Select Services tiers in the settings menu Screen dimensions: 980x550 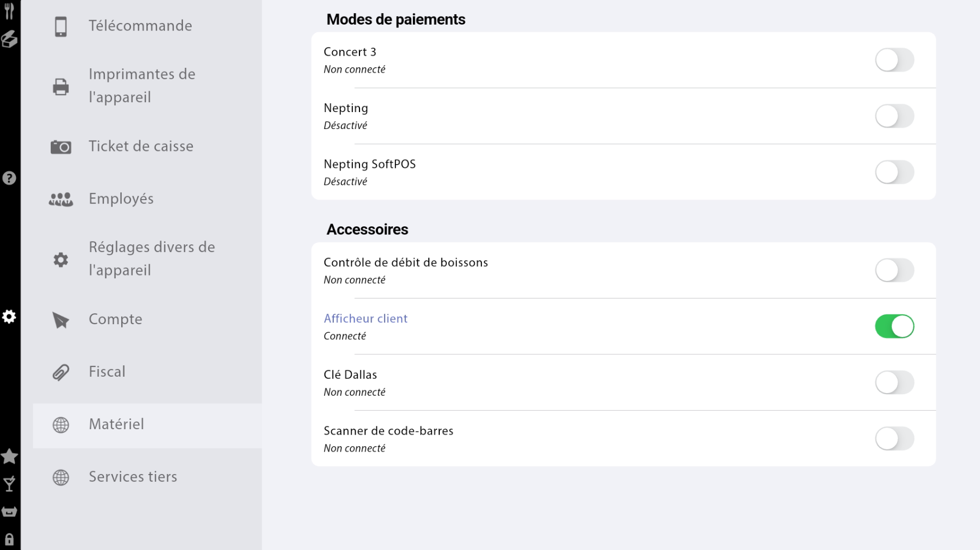point(133,477)
